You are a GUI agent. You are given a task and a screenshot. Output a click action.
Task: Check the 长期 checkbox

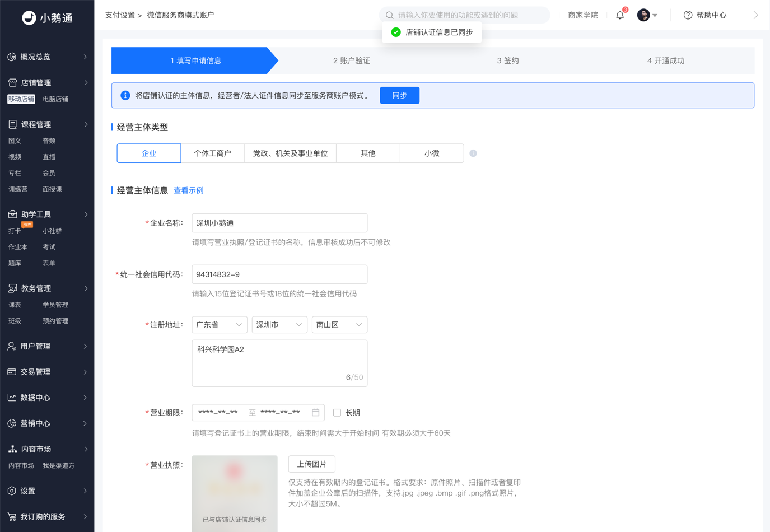[337, 413]
